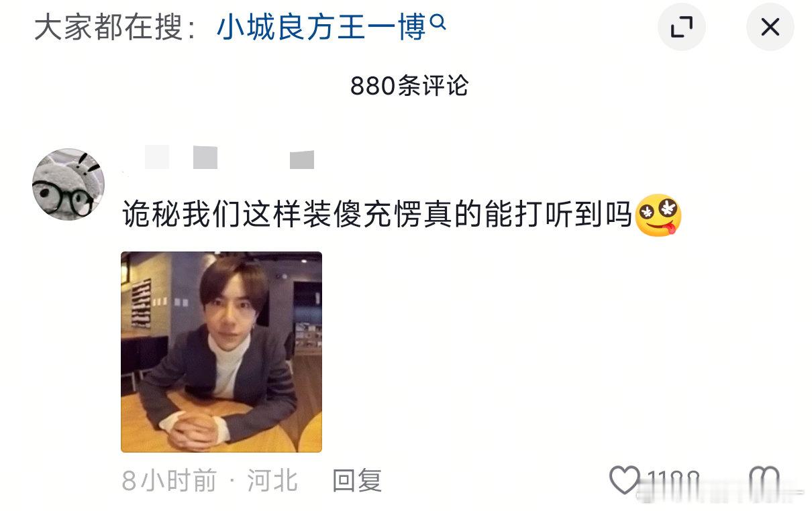Open the attached photo thumbnail
The height and width of the screenshot is (511, 812).
point(221,352)
